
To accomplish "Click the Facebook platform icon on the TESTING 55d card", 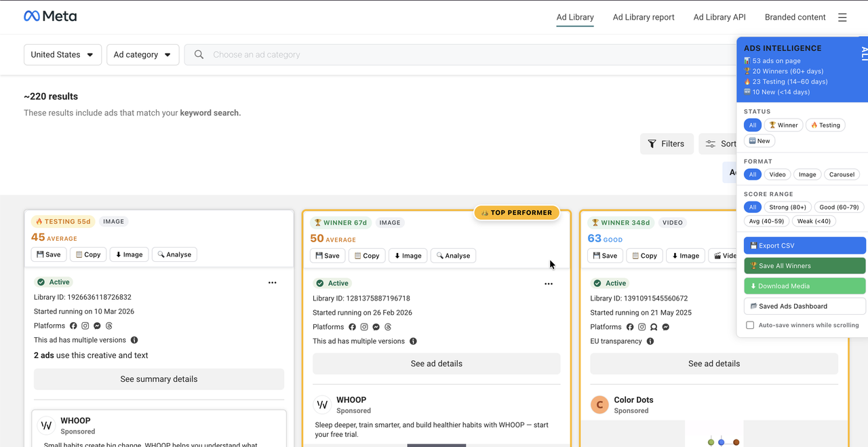I will 73,326.
